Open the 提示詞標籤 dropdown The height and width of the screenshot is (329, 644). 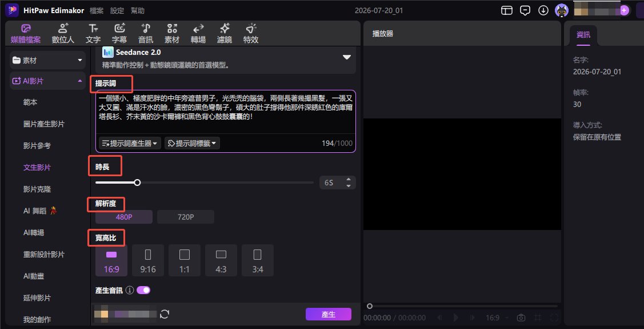coord(192,143)
